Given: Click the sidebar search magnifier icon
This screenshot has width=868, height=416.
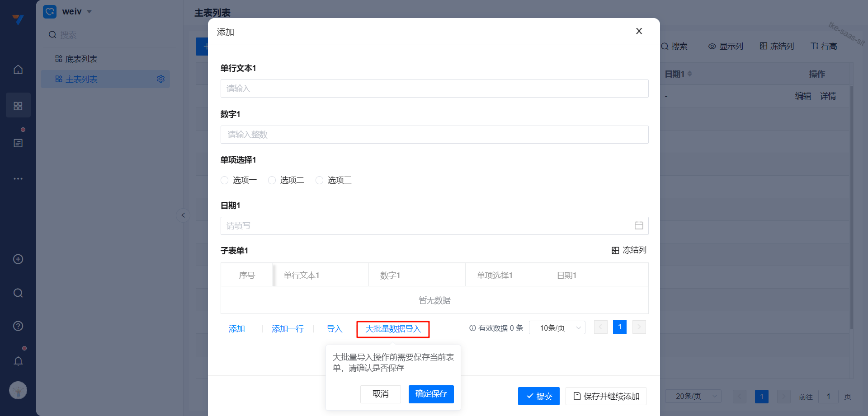Looking at the screenshot, I should (18, 293).
